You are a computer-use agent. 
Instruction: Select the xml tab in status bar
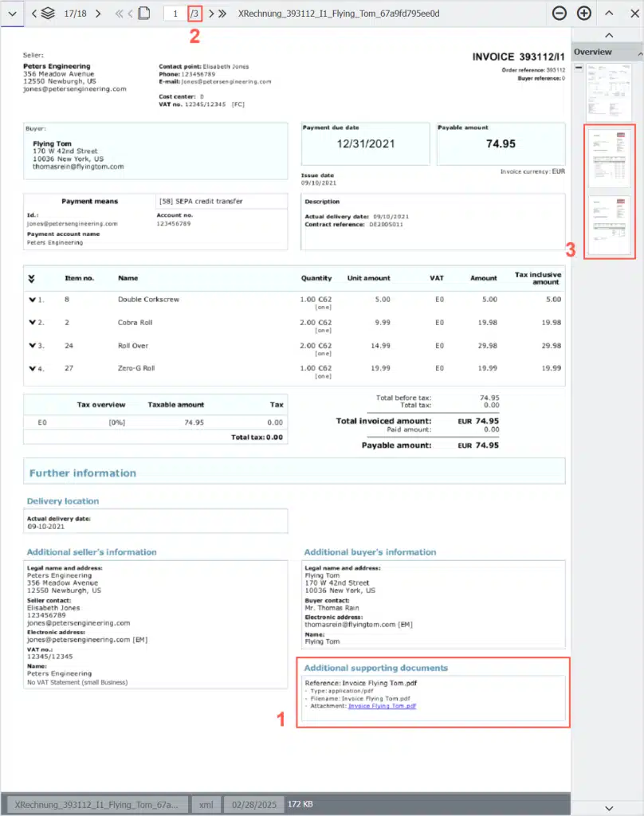point(207,805)
